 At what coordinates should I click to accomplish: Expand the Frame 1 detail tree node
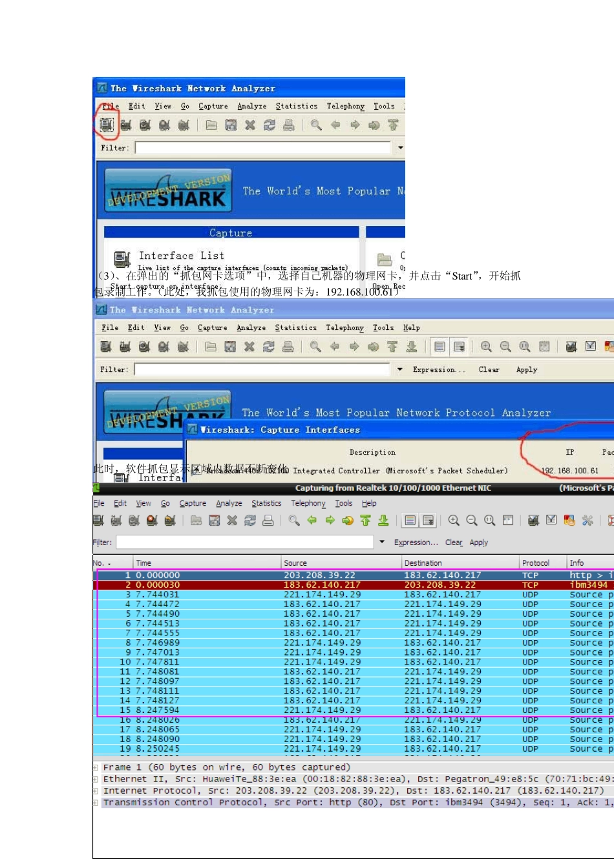click(96, 768)
